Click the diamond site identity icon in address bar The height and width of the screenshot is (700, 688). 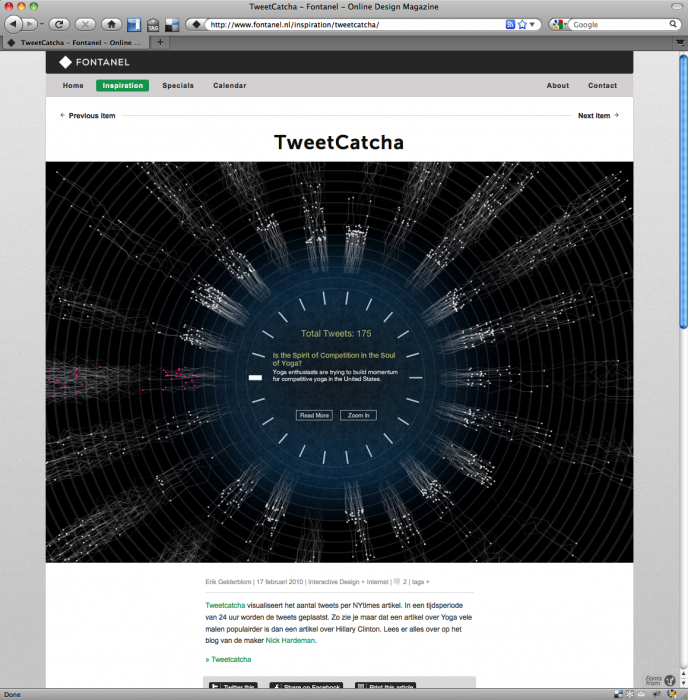[196, 25]
